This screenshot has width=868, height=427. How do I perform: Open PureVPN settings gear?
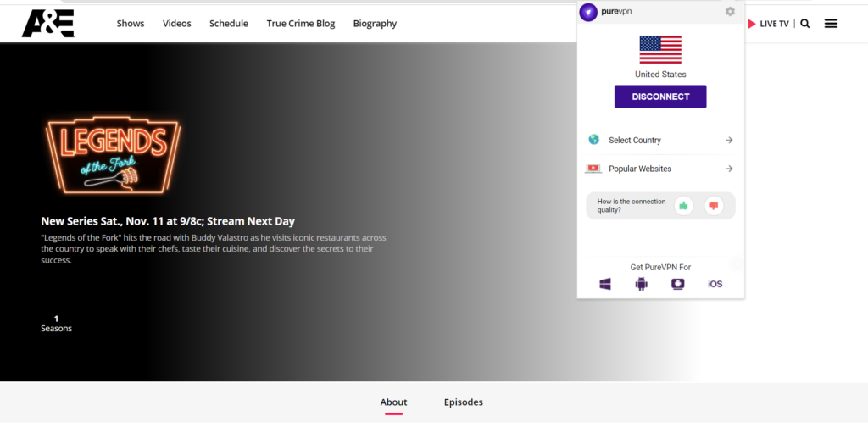coord(730,12)
